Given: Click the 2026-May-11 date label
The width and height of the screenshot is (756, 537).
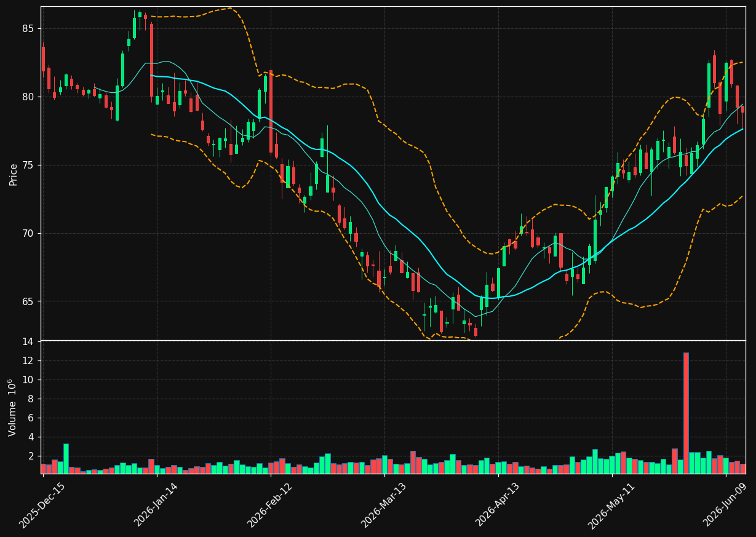Looking at the screenshot, I should (612, 505).
